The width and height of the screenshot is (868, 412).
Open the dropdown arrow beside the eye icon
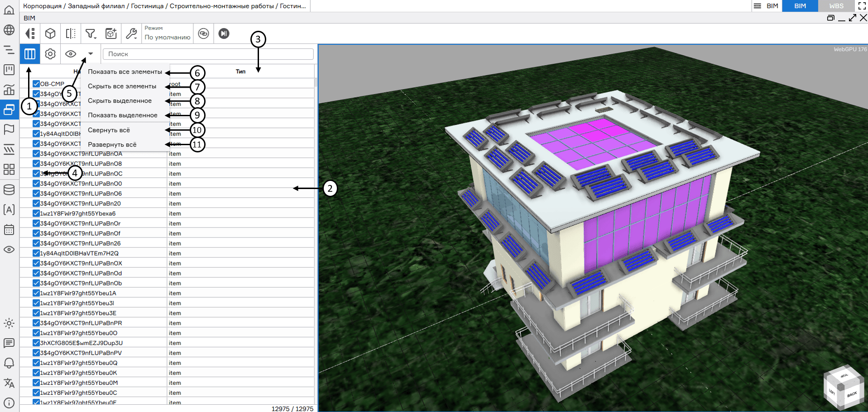point(90,54)
